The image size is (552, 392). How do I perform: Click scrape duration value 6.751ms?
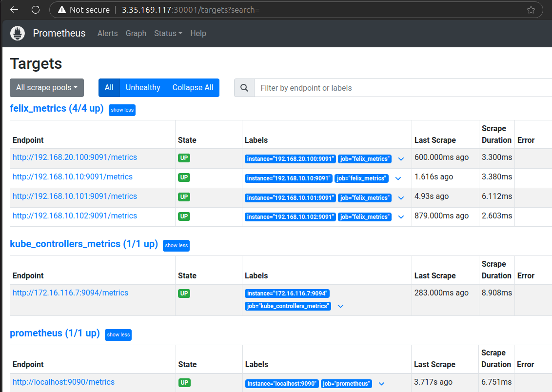496,382
